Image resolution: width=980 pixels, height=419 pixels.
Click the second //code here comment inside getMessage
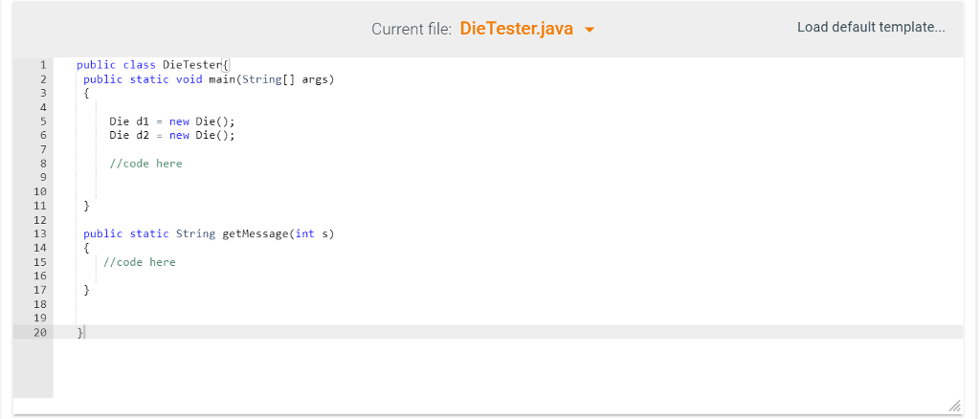pos(139,262)
